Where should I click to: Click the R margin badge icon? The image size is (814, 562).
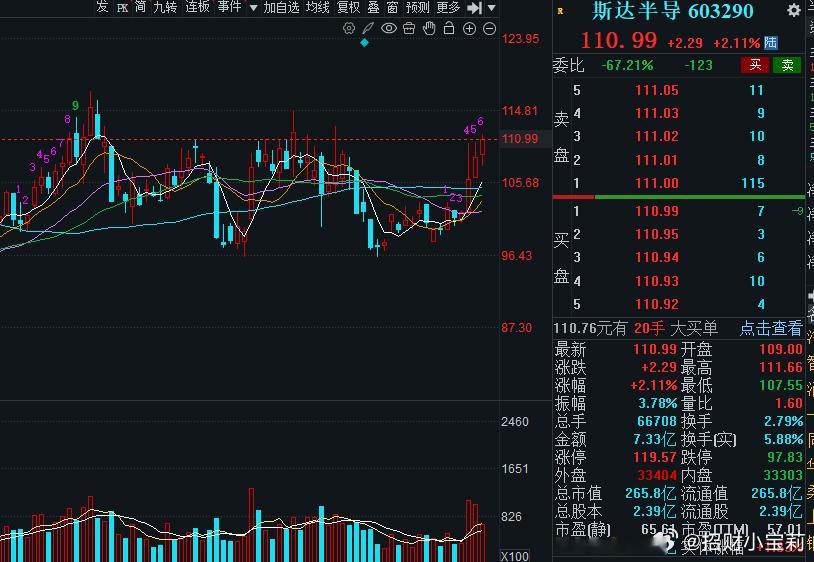tap(560, 10)
